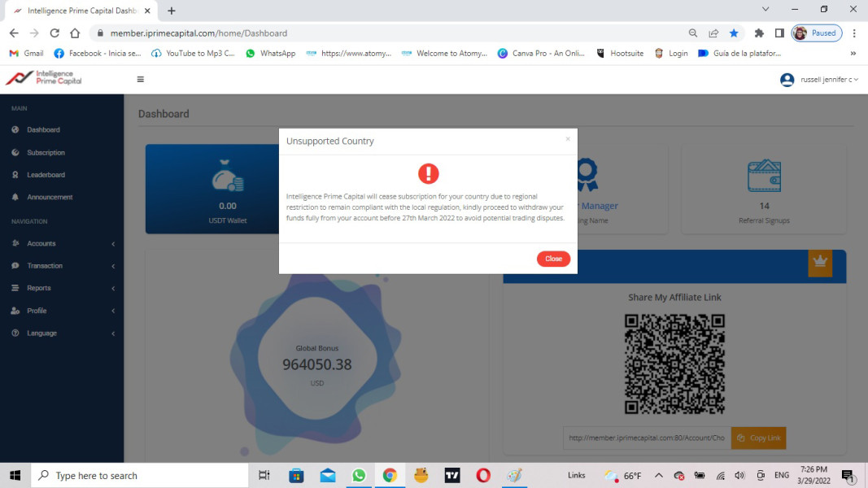The height and width of the screenshot is (488, 868).
Task: Click the affiliate QR code image
Action: [x=674, y=364]
